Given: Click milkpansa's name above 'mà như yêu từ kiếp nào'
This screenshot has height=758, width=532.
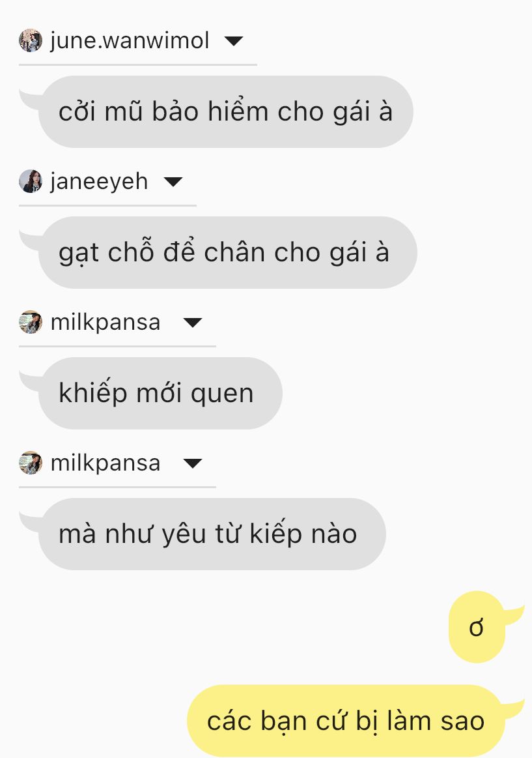Looking at the screenshot, I should click(x=105, y=463).
